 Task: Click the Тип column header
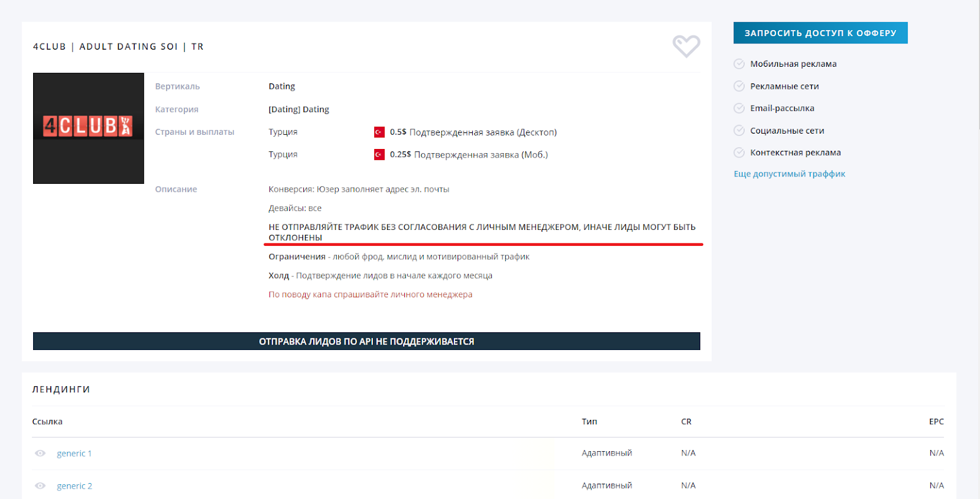[x=589, y=422]
